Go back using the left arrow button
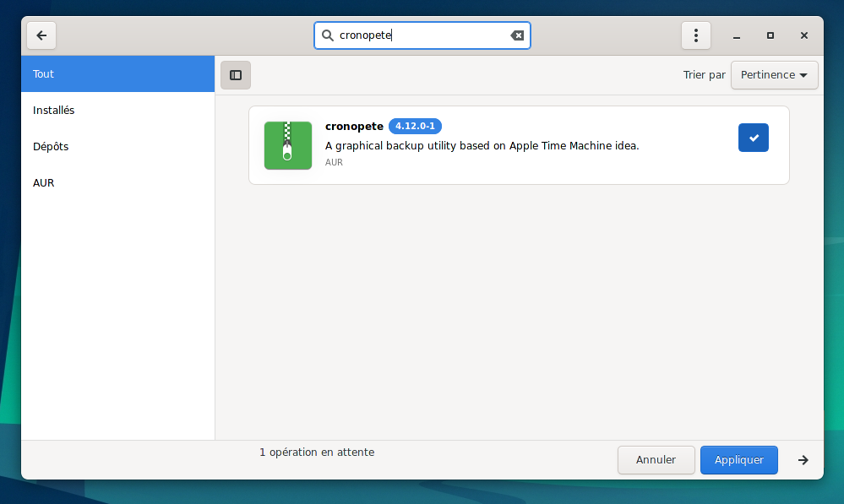This screenshot has height=504, width=844. tap(41, 35)
